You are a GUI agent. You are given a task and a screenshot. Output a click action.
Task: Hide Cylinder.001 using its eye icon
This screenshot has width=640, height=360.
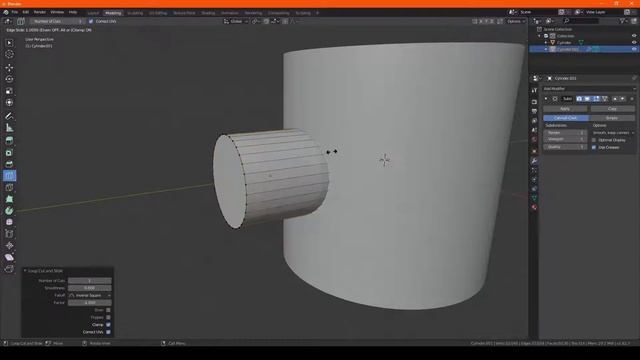pos(634,49)
